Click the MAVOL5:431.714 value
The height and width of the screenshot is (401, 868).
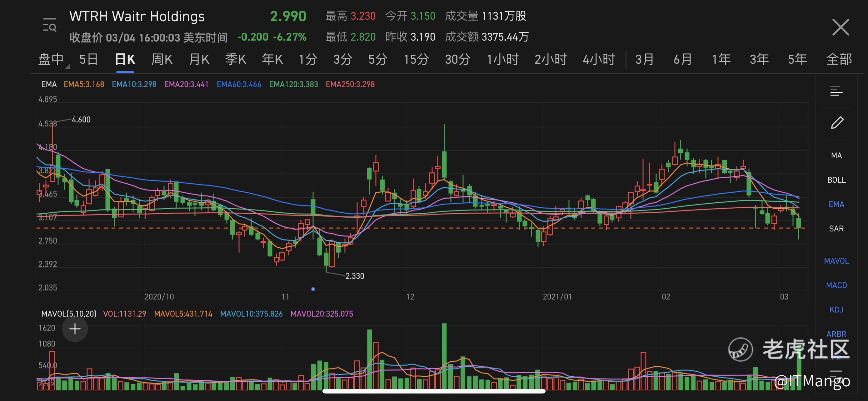coord(183,314)
